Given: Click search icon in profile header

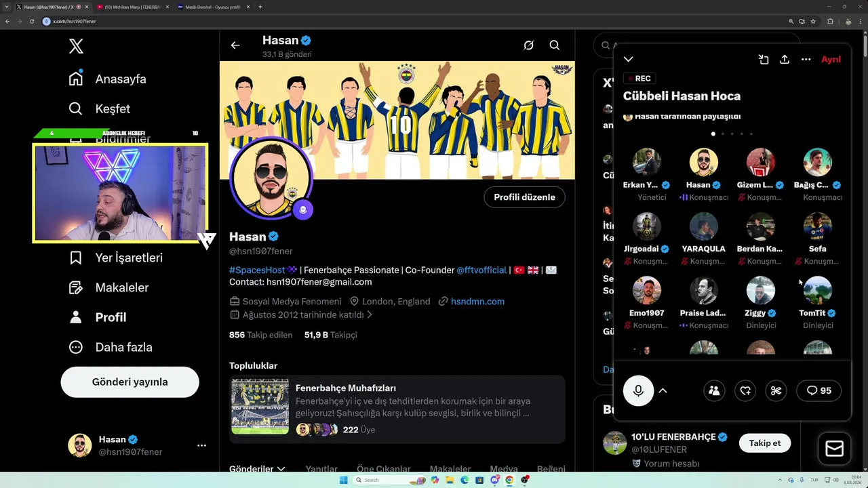Looking at the screenshot, I should 555,45.
